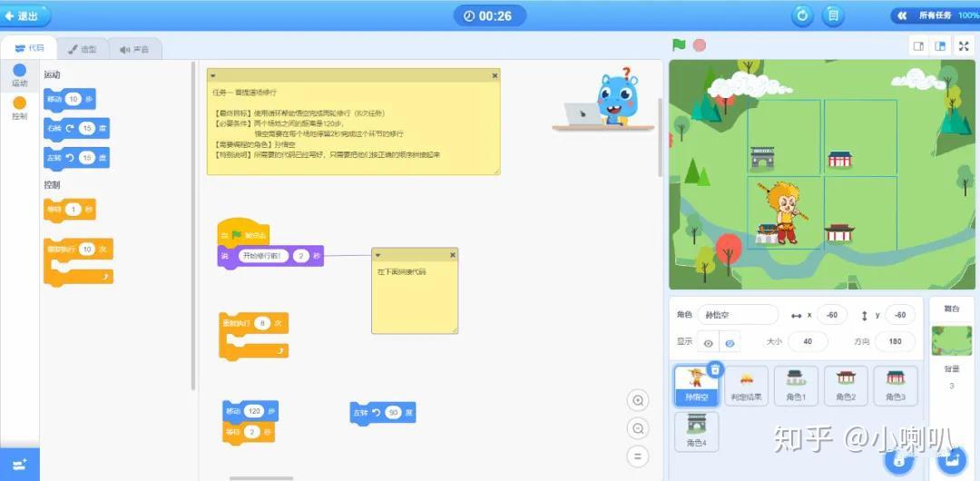980x481 pixels.
Task: Select the 运动 motion category circle
Action: tap(20, 71)
